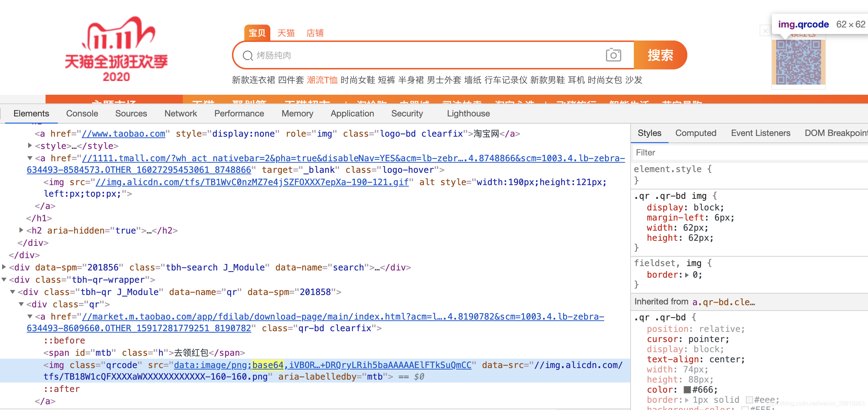
Task: Select the 宝贝 search tab
Action: (x=257, y=33)
